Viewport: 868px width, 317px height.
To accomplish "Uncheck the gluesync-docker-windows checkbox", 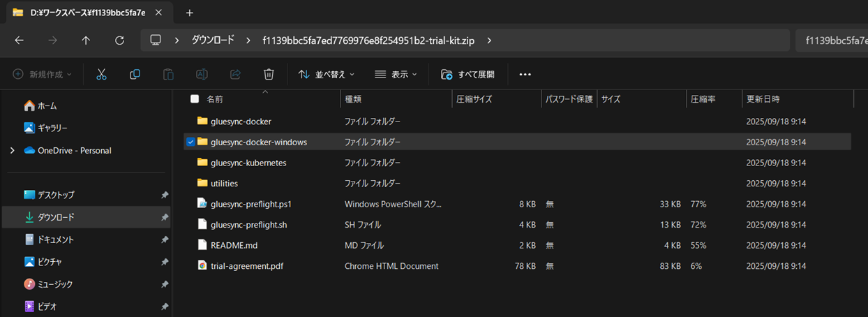I will [191, 142].
